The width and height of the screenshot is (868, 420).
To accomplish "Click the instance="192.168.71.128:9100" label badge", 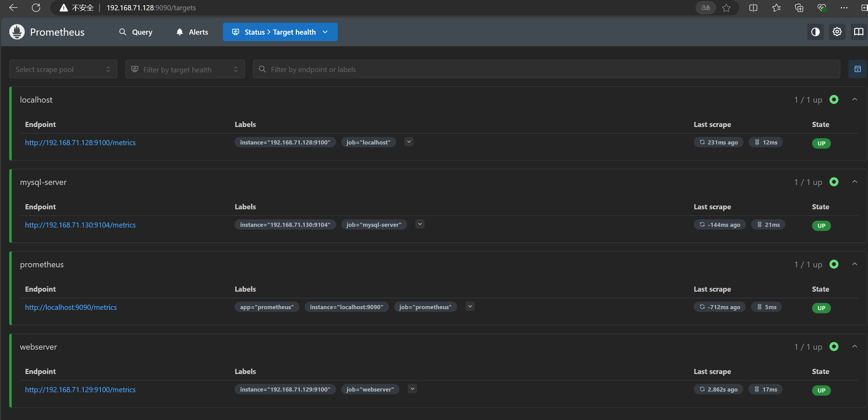I will 285,142.
